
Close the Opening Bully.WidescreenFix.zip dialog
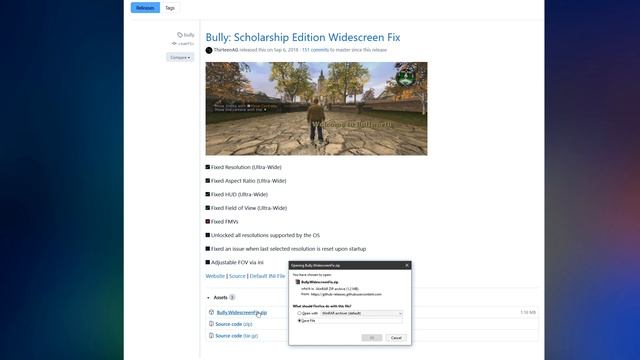407,265
